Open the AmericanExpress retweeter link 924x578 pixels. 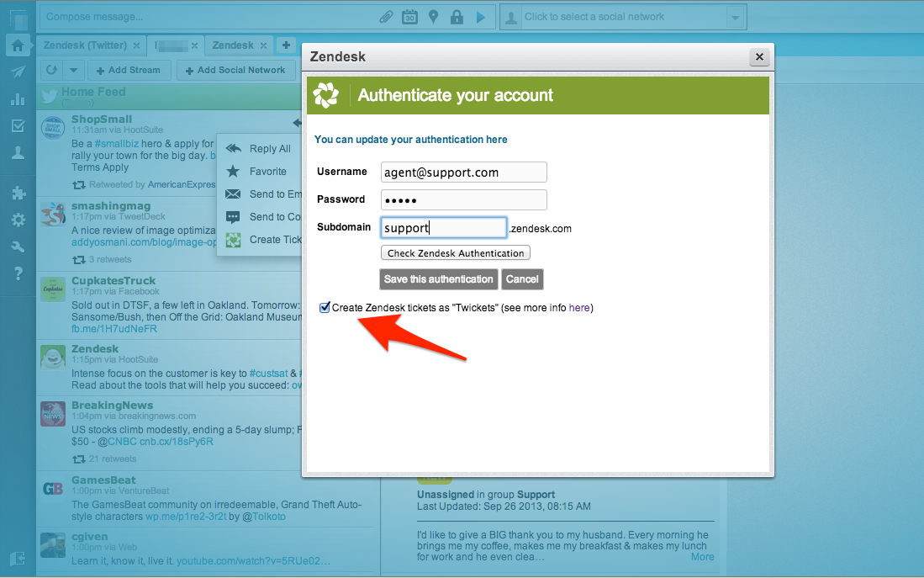(x=182, y=184)
